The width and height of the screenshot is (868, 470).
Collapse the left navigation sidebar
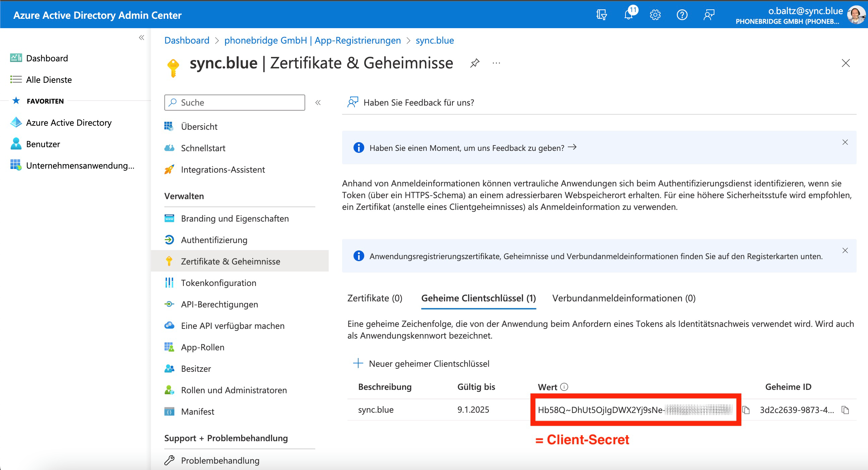click(x=142, y=38)
